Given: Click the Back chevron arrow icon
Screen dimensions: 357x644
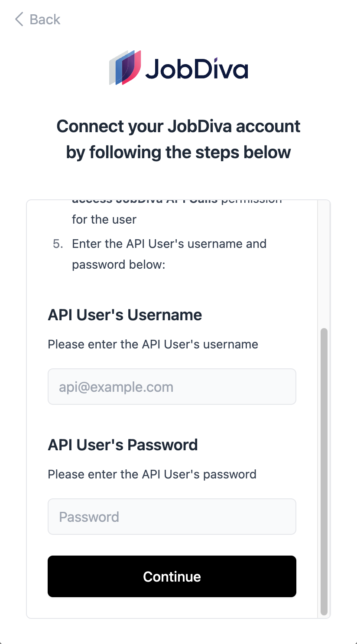Looking at the screenshot, I should tap(19, 20).
